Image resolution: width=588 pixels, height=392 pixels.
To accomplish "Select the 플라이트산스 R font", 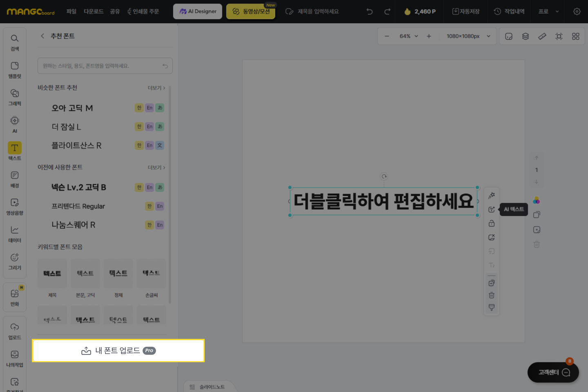I will tap(76, 145).
